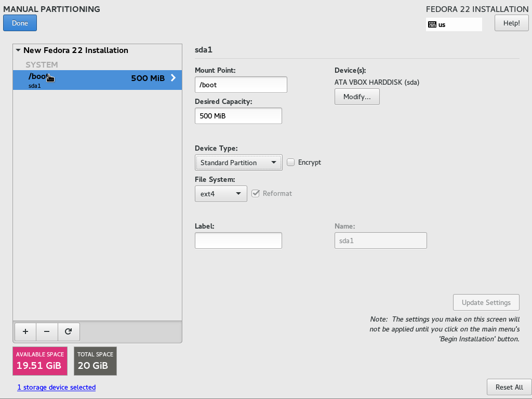
Task: Click the Reset All button
Action: pyautogui.click(x=509, y=387)
